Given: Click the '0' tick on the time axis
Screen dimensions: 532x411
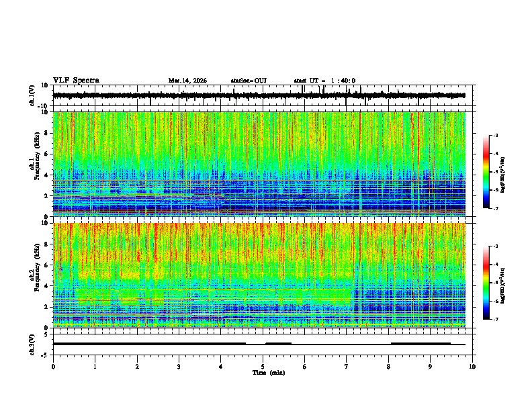Looking at the screenshot, I should 53,367.
